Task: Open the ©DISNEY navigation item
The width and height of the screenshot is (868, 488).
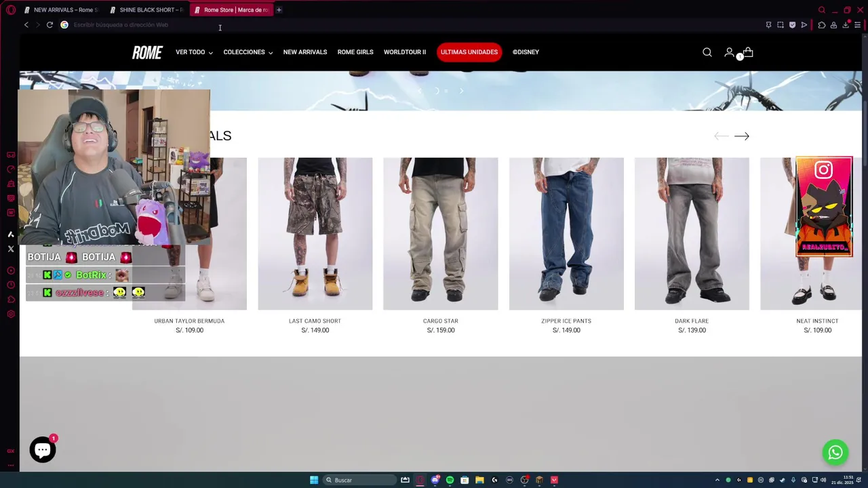Action: click(526, 52)
